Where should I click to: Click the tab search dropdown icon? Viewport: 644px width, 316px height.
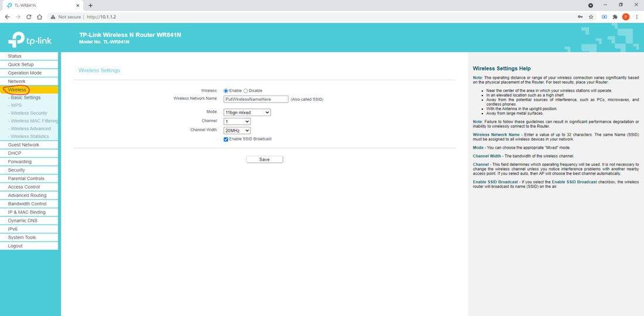coord(591,5)
